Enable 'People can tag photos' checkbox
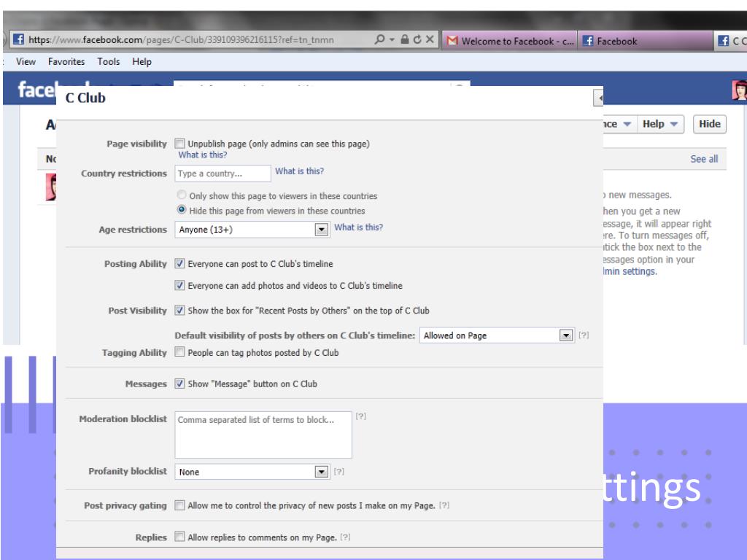Image resolution: width=747 pixels, height=560 pixels. [179, 352]
